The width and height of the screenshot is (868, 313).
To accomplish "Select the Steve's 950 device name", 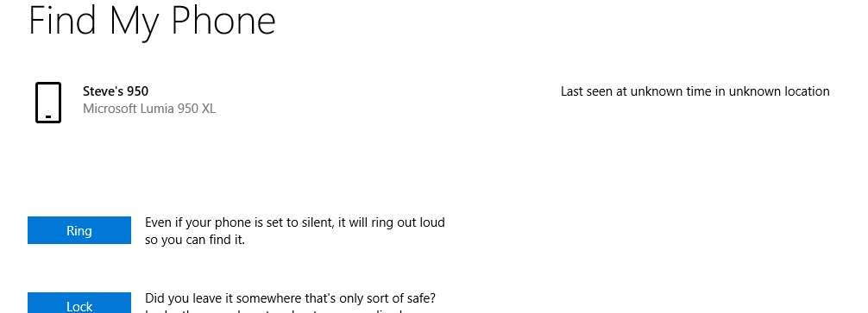I will point(116,91).
